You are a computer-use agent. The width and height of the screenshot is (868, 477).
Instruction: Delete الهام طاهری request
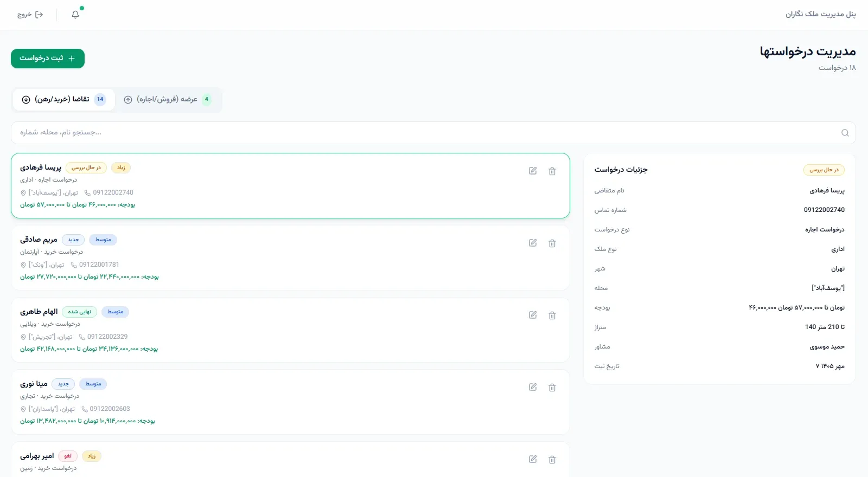click(x=552, y=315)
